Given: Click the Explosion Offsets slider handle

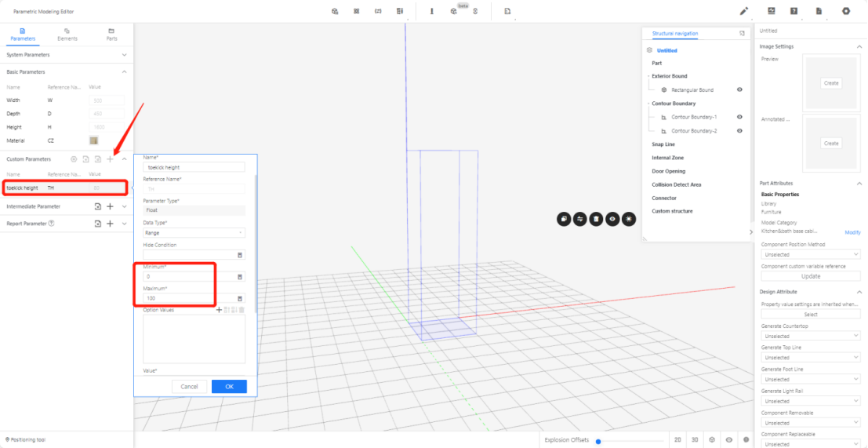Looking at the screenshot, I should [x=598, y=441].
